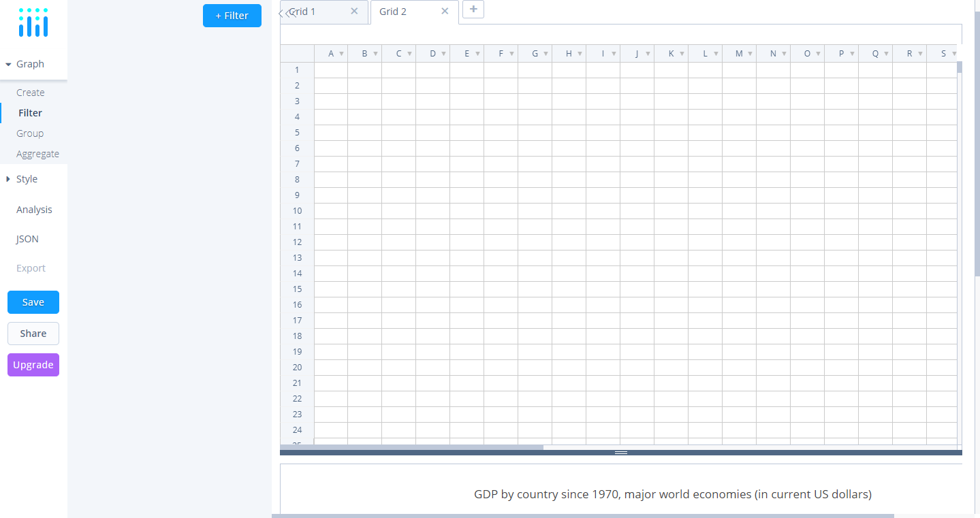Click the grid horizontal scrollbar
This screenshot has height=518, width=980.
point(412,447)
